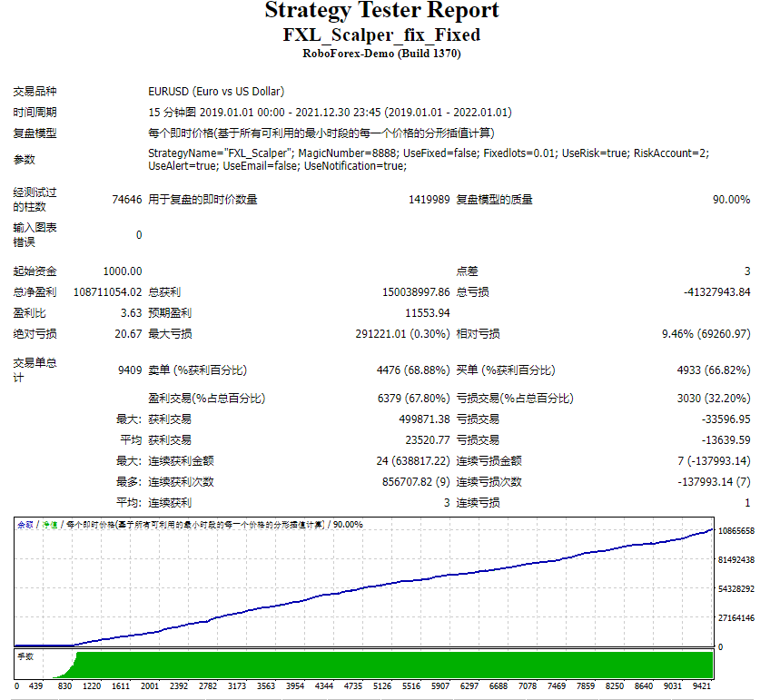Image resolution: width=780 pixels, height=700 pixels.
Task: Click the relative drawdown 9.46% (69260.97)
Action: [x=706, y=334]
